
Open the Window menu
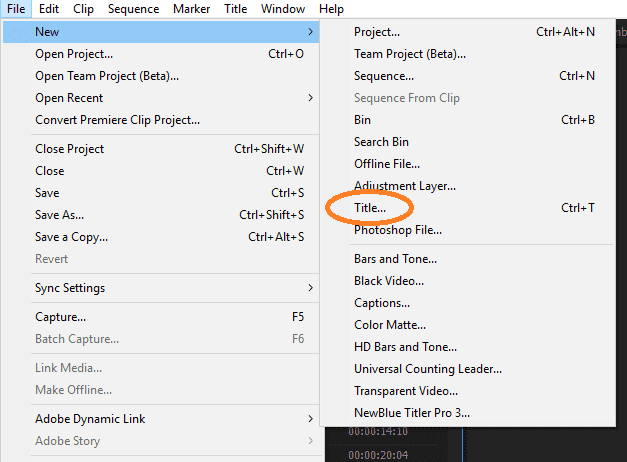point(283,9)
